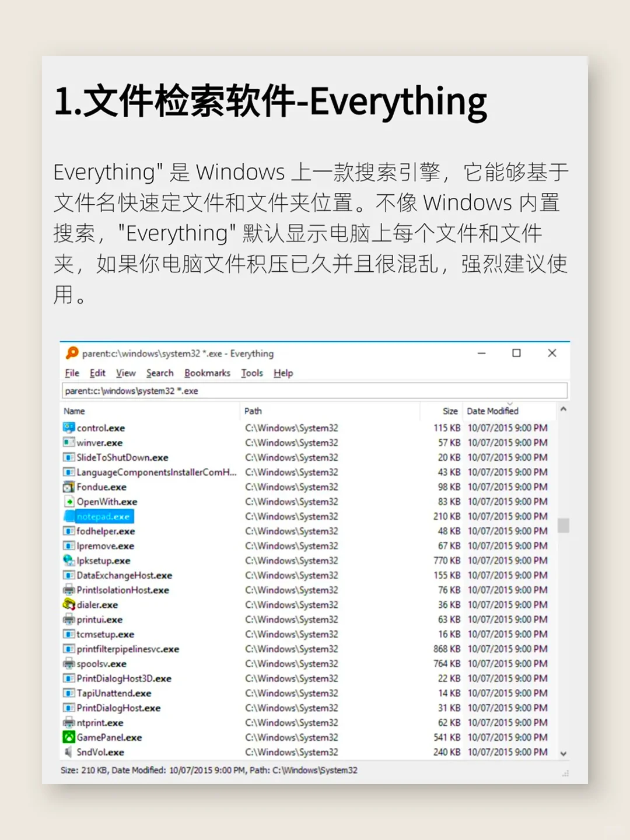Viewport: 630px width, 840px height.
Task: Click the window resize grip in status bar
Action: click(565, 773)
